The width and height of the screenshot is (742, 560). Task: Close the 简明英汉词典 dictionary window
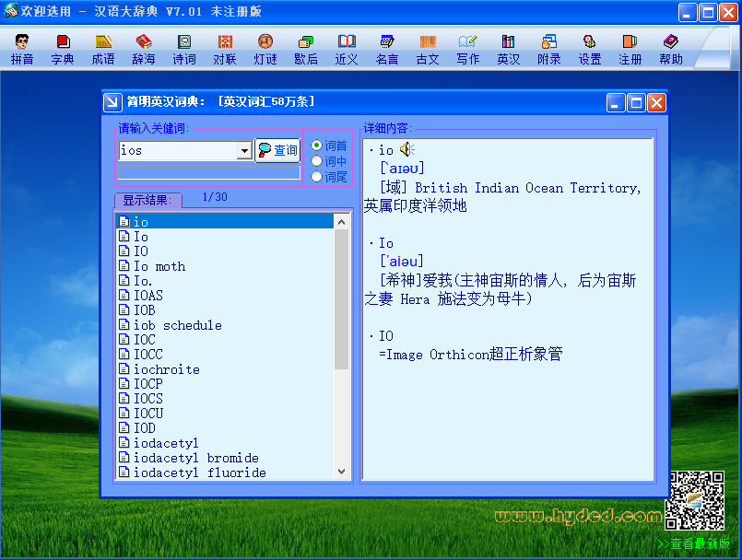tap(657, 102)
